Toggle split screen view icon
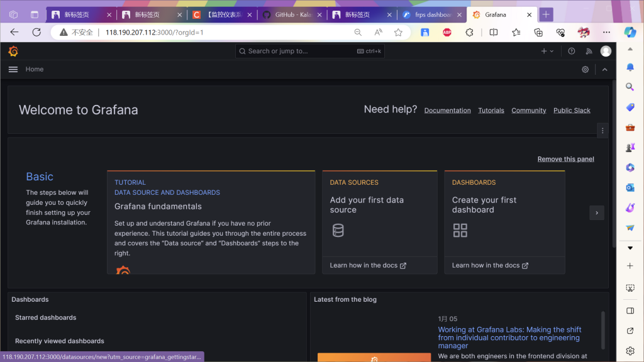 [493, 33]
